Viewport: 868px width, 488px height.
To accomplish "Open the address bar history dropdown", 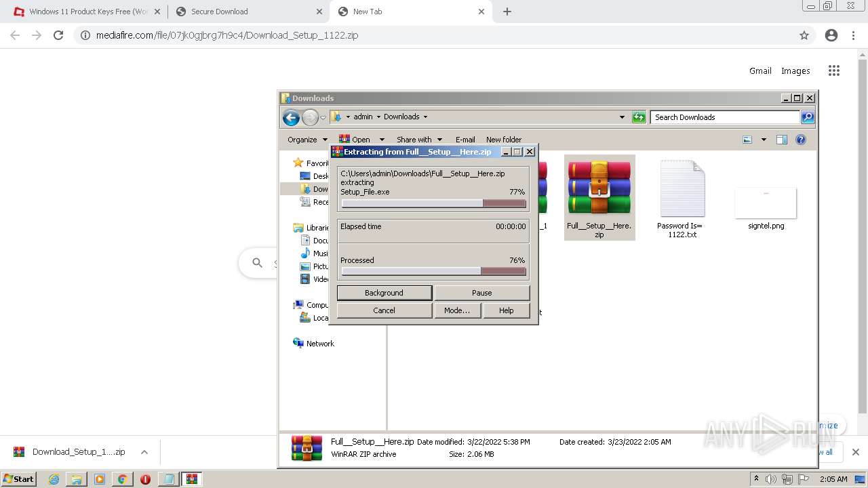I will [x=622, y=117].
